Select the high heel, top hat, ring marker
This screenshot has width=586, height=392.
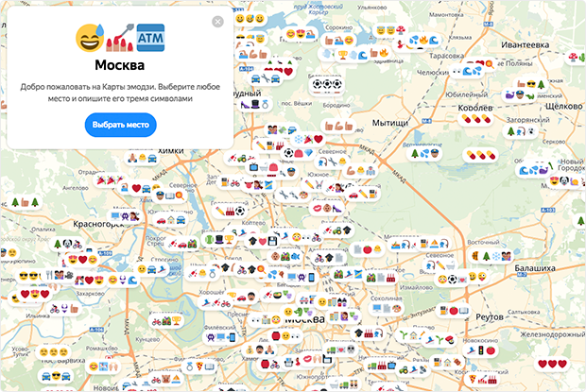click(x=255, y=104)
